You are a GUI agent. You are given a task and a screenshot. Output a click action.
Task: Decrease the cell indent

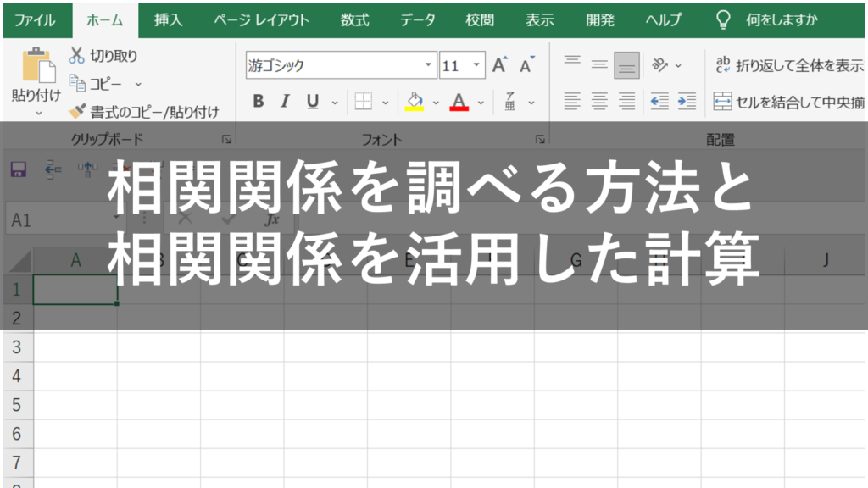659,102
